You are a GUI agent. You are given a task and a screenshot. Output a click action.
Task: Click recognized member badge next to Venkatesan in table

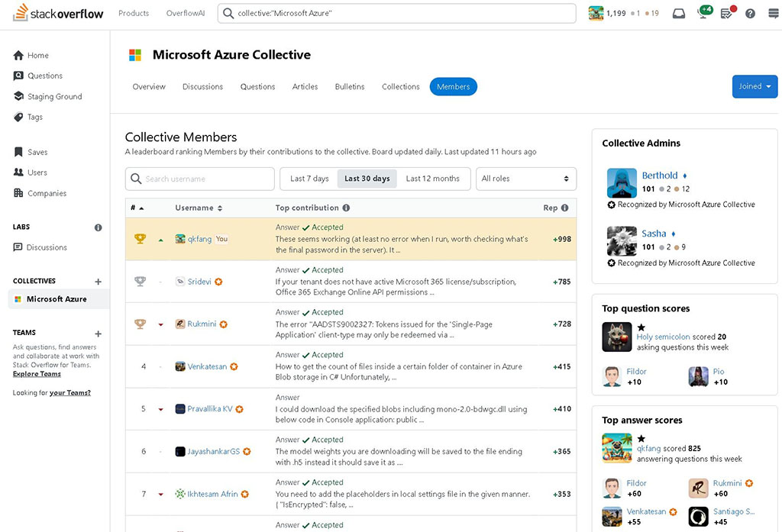(234, 366)
